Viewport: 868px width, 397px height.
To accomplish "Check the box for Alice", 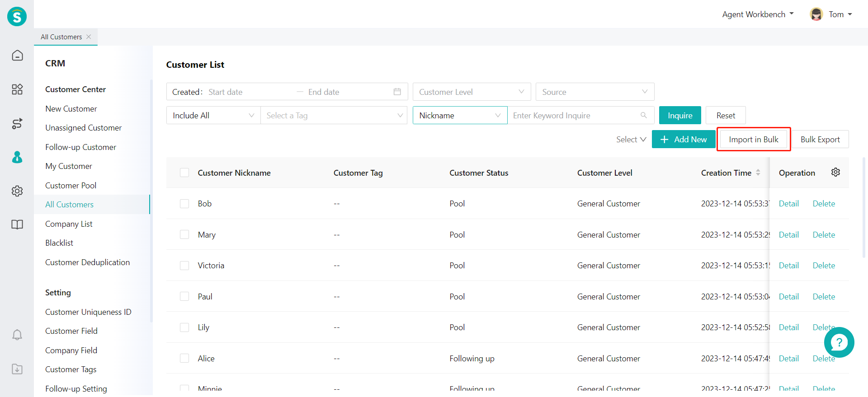I will tap(184, 358).
